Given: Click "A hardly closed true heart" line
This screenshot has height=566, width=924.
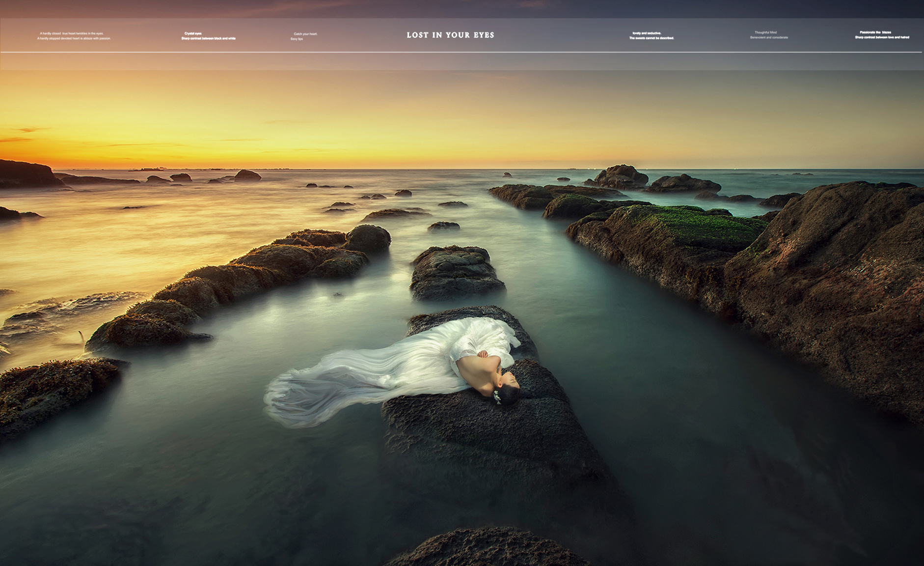Looking at the screenshot, I should click(72, 33).
